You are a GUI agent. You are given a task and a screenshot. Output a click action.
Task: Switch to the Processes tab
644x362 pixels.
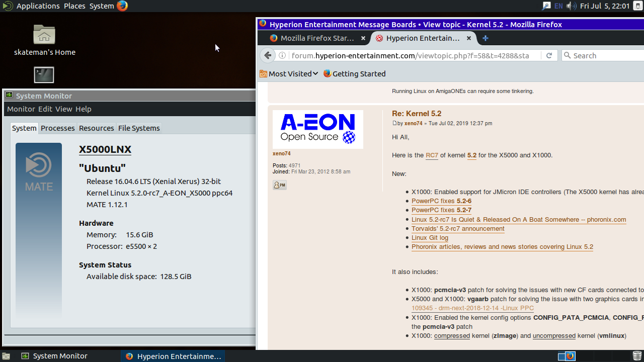point(58,128)
